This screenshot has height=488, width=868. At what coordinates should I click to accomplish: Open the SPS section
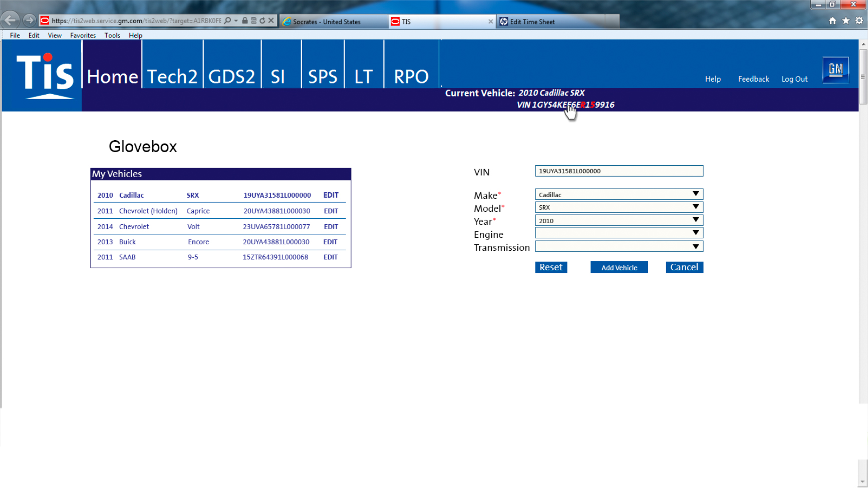click(x=323, y=64)
